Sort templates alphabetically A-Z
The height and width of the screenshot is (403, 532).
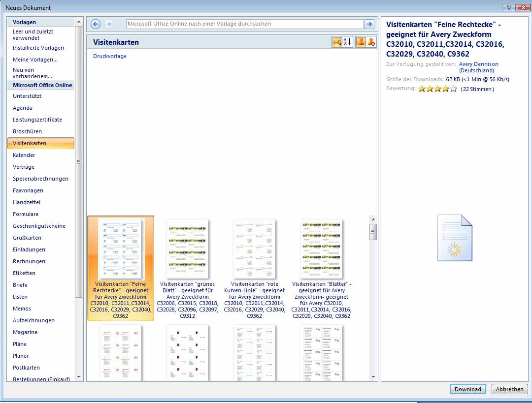pos(347,42)
